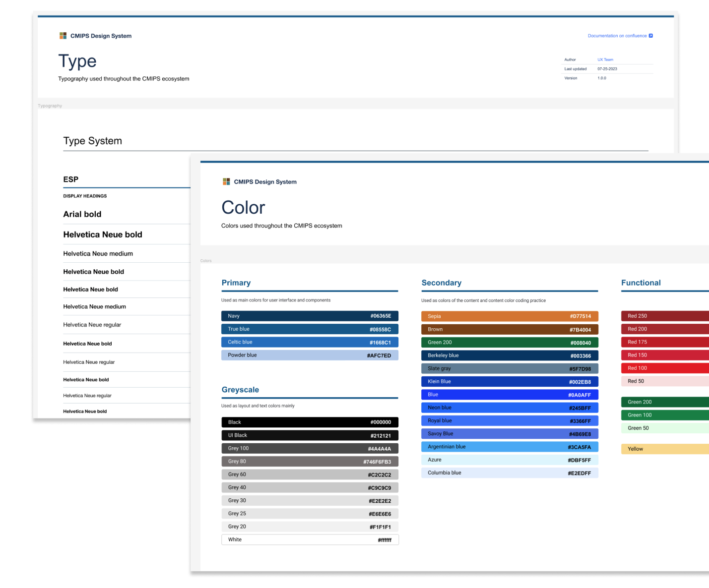
Task: Open the UX Team author link
Action: tap(605, 59)
